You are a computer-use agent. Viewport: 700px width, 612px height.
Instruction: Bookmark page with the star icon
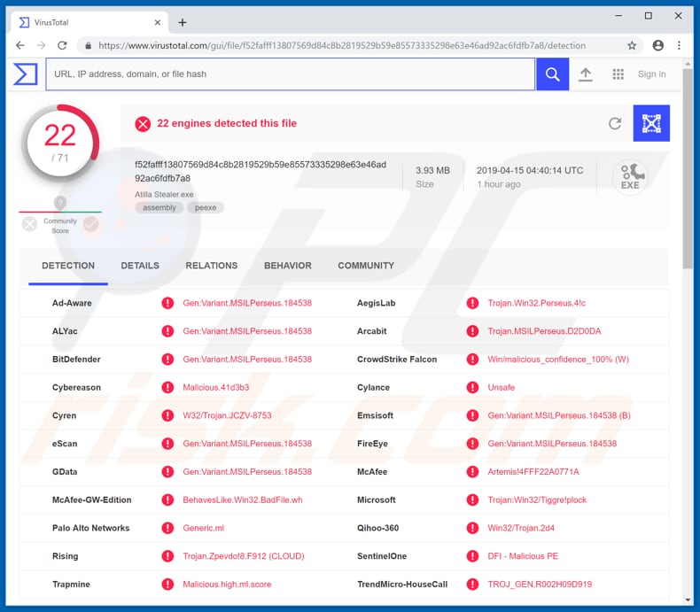tap(632, 45)
